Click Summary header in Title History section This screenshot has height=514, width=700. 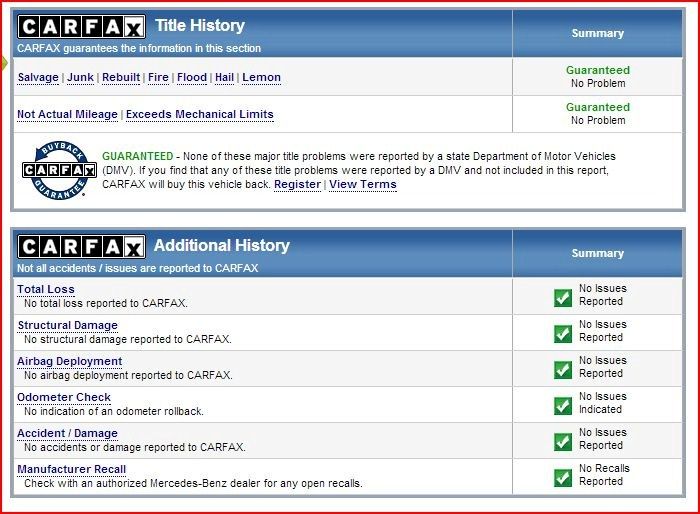pos(598,33)
